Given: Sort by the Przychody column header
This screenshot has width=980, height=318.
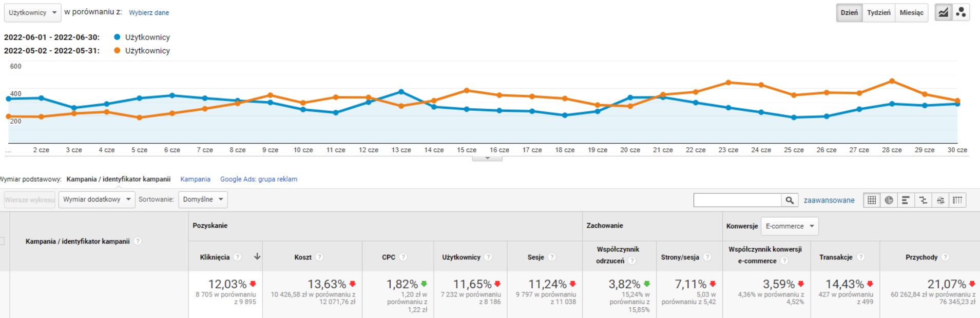Looking at the screenshot, I should (x=921, y=257).
